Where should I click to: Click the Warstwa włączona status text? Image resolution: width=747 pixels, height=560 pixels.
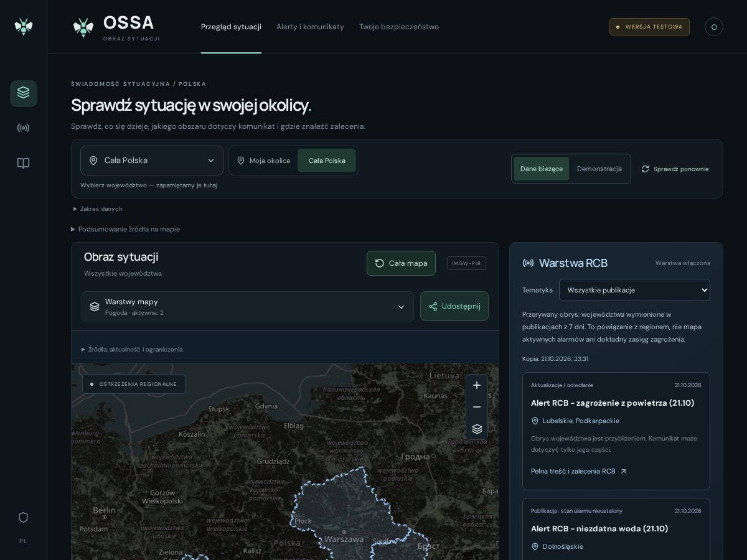tap(683, 263)
